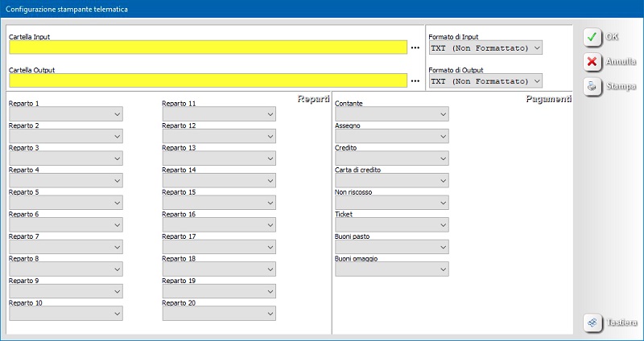
Task: Browse for Cartella Input using ellipsis button
Action: point(415,48)
